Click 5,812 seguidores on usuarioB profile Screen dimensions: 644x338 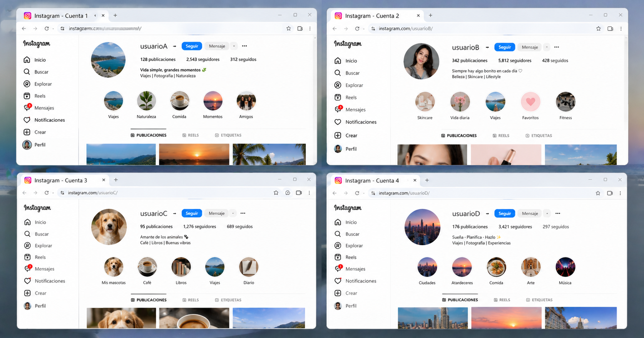coord(515,61)
